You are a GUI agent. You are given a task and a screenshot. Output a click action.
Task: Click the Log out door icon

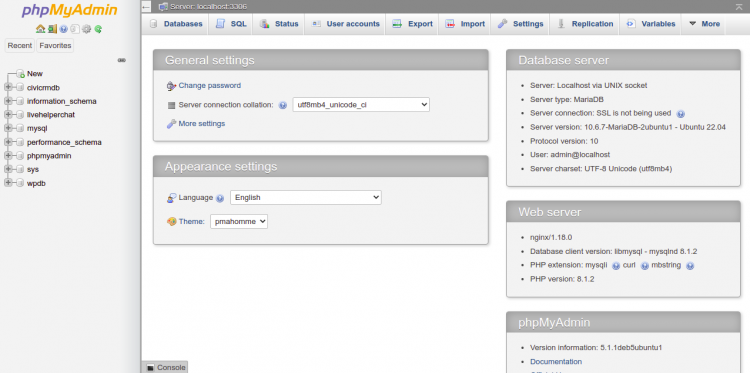[52, 29]
